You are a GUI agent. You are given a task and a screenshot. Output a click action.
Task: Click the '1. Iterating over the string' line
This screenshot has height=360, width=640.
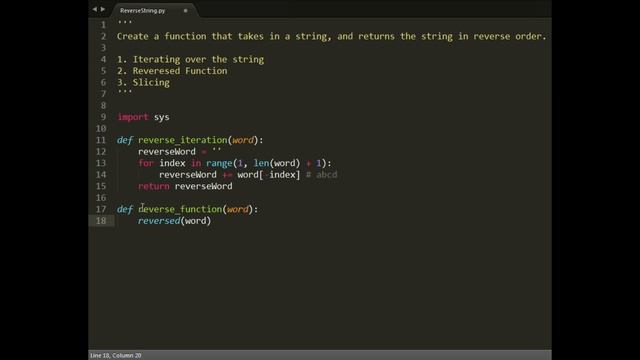190,60
